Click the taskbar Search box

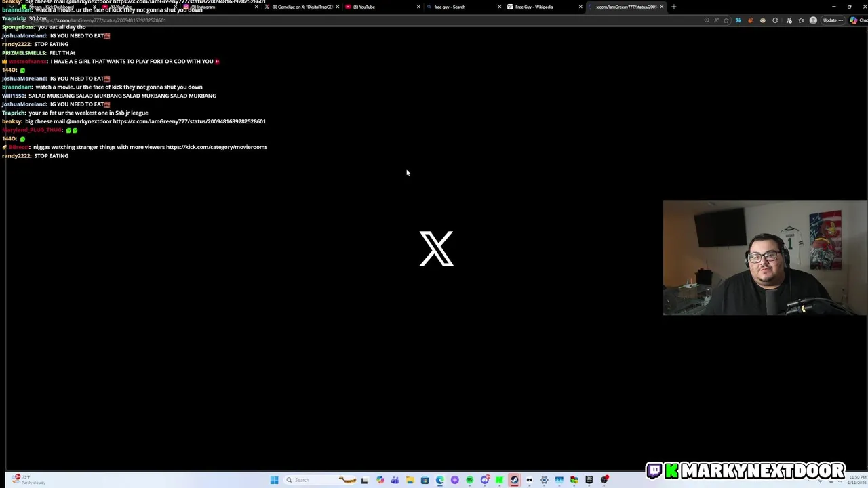[x=321, y=480]
